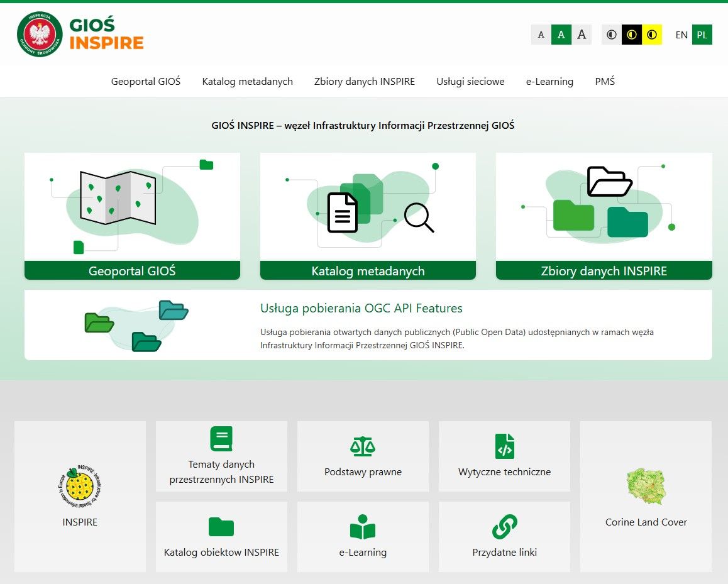
Task: Click the Przydatne linki chain icon
Action: point(504,527)
